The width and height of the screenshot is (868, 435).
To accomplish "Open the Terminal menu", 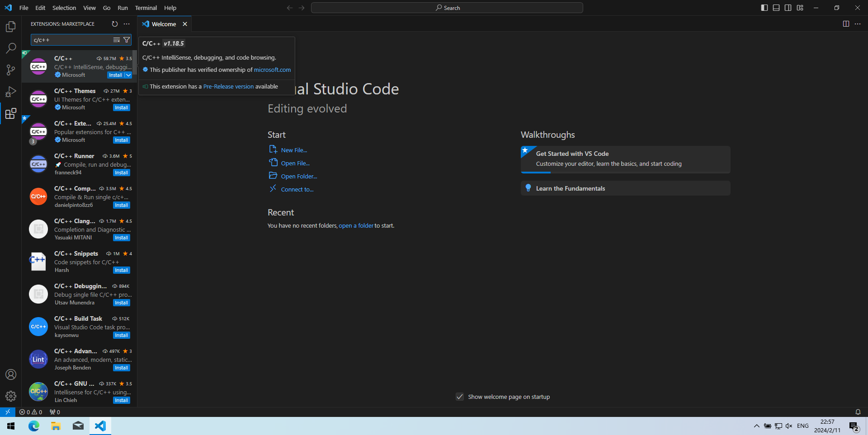I will [146, 8].
